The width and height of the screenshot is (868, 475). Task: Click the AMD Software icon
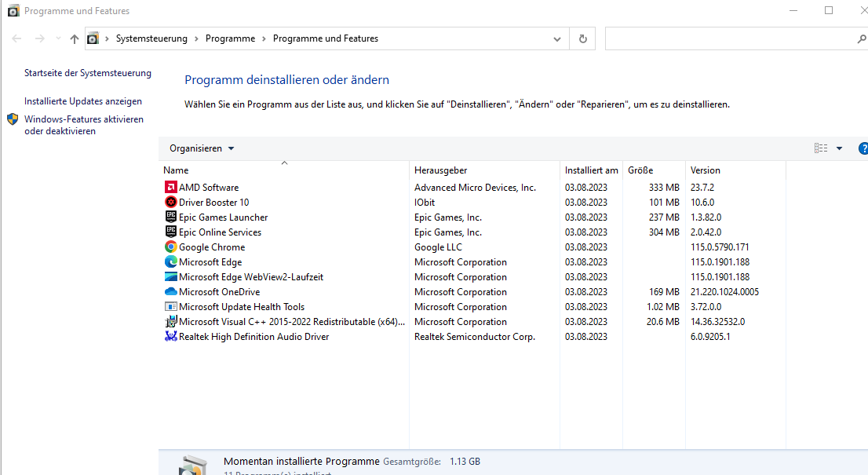click(170, 187)
